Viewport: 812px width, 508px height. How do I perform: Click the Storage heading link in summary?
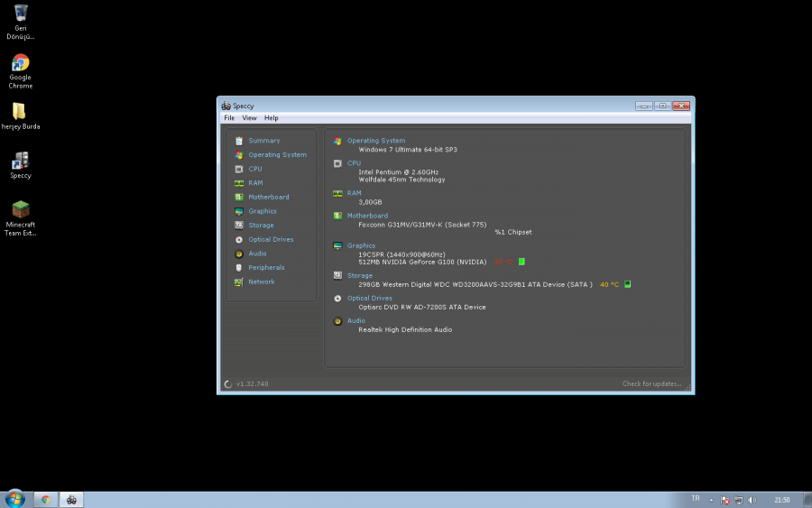pos(359,275)
